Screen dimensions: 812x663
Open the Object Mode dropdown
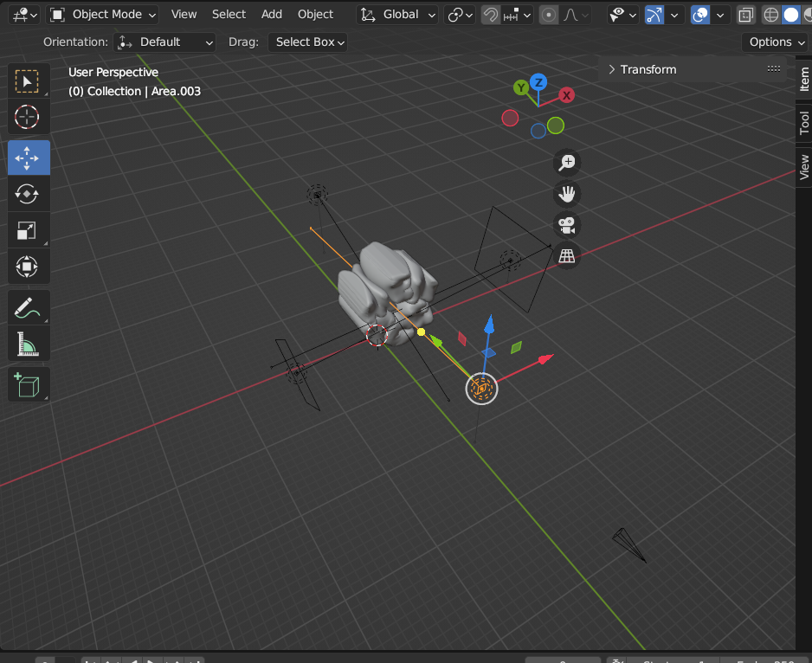tap(101, 14)
